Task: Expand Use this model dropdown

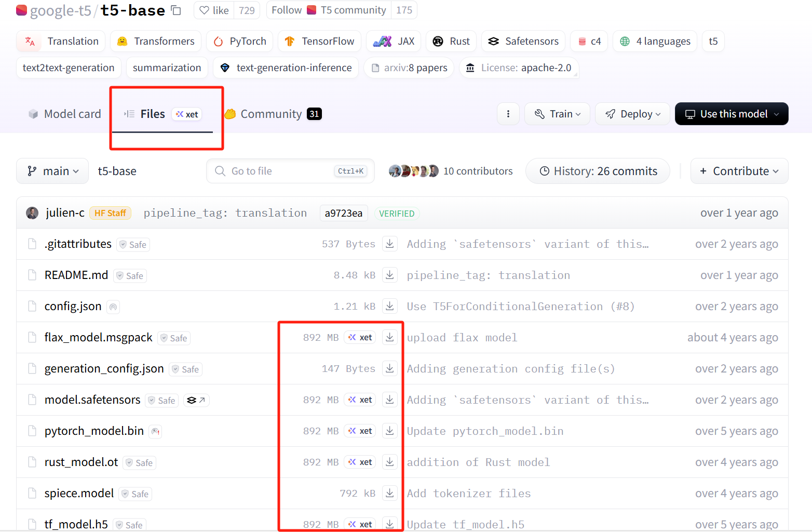Action: (x=732, y=114)
